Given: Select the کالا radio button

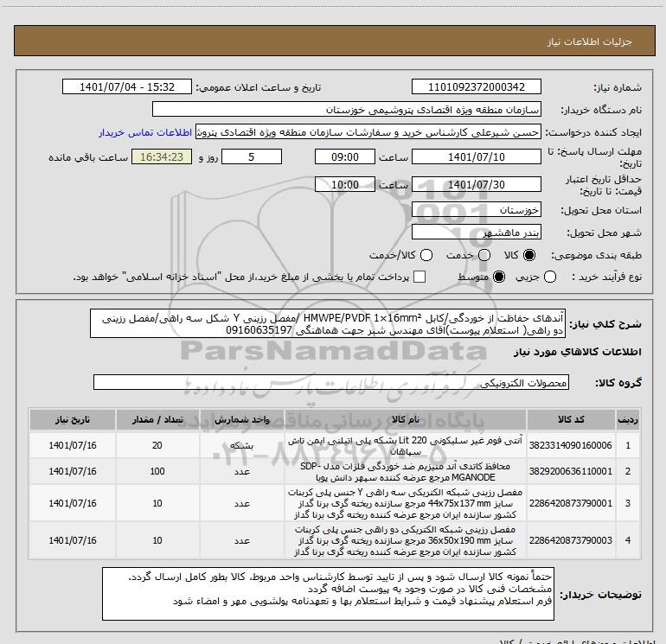Looking at the screenshot, I should coord(529,255).
